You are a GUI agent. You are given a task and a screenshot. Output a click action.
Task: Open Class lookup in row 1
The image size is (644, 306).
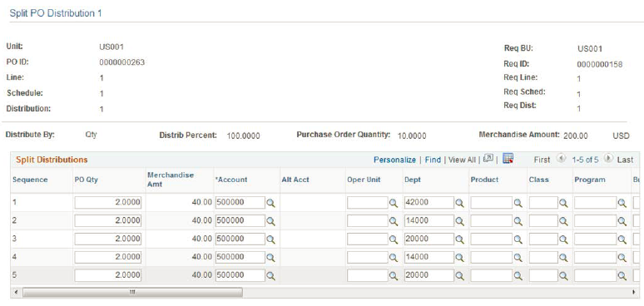click(x=563, y=203)
